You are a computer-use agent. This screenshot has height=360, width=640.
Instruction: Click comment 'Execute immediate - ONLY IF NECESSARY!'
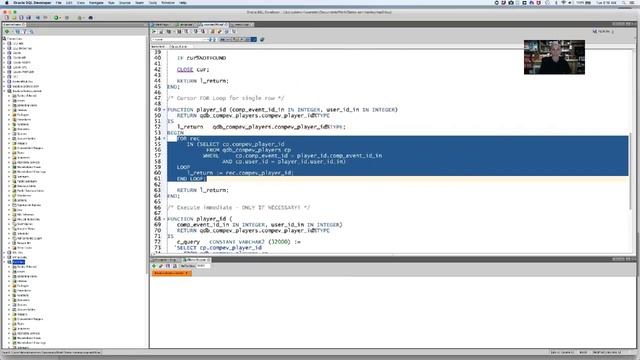tap(239, 208)
